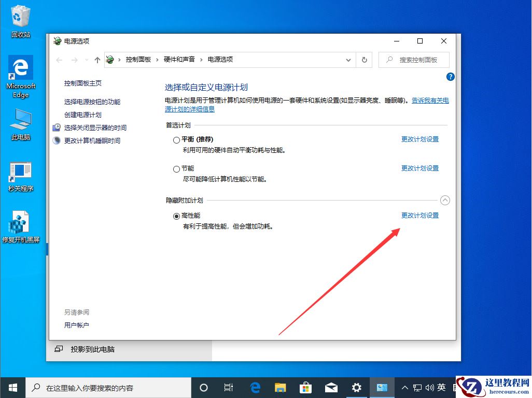Screen dimensions: 532x398
Task: Open Microsoft Store from the taskbar
Action: [305, 387]
